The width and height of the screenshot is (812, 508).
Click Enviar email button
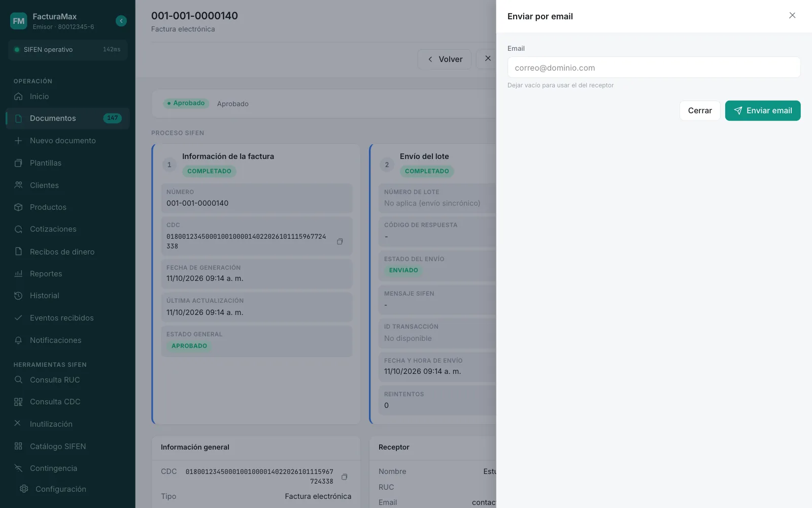pyautogui.click(x=763, y=111)
